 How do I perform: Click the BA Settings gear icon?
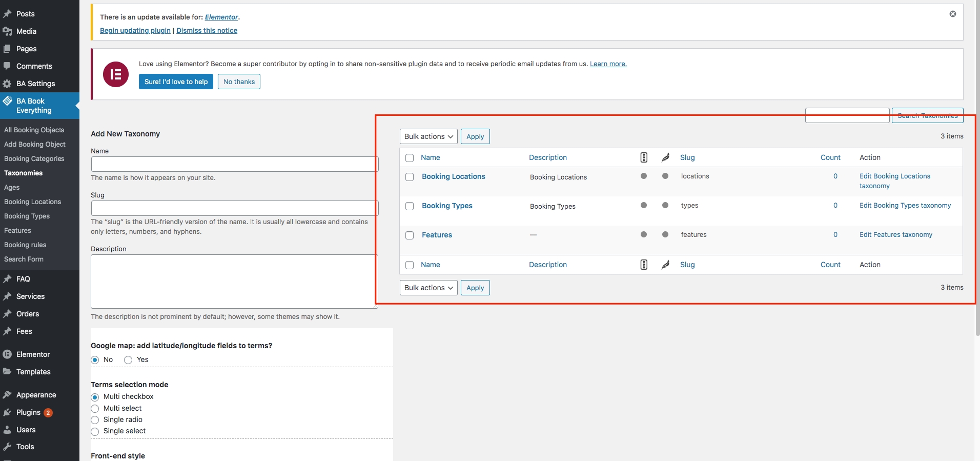point(7,84)
